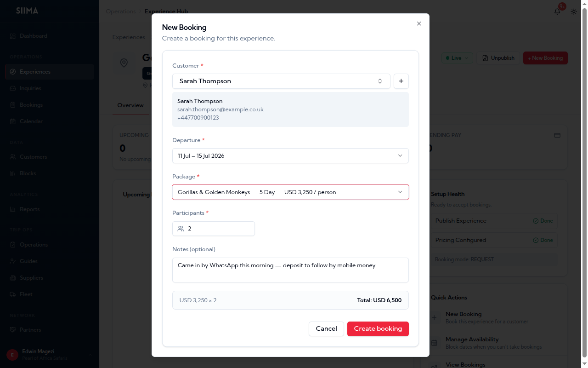Go to Experiences in the sidebar

[50, 72]
